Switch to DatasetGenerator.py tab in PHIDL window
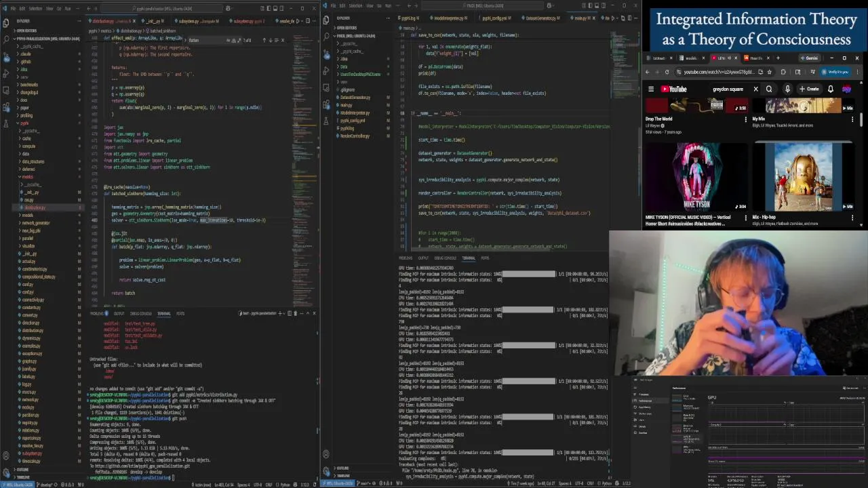The width and height of the screenshot is (868, 488). tap(541, 18)
